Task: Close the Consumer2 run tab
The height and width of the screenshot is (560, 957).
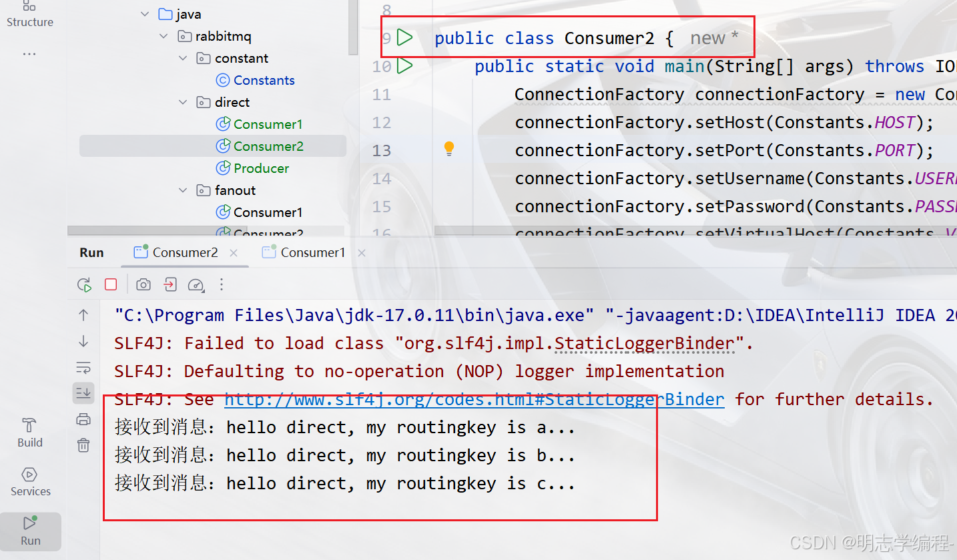Action: tap(234, 253)
